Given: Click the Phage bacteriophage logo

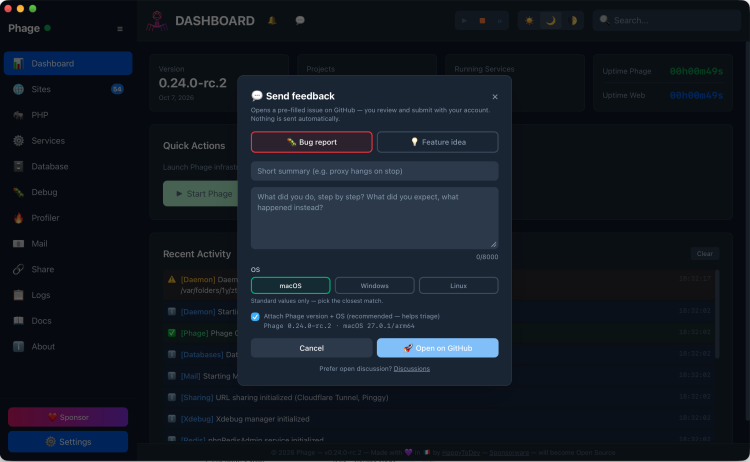Looking at the screenshot, I should point(157,21).
